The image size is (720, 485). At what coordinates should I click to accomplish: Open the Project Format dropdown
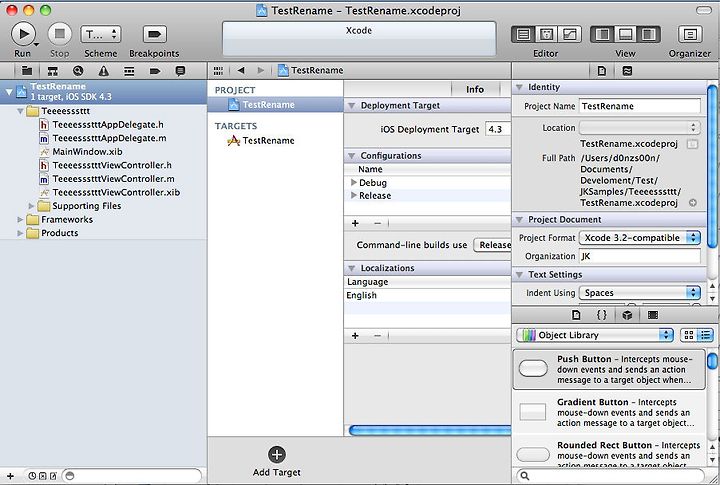coord(640,237)
